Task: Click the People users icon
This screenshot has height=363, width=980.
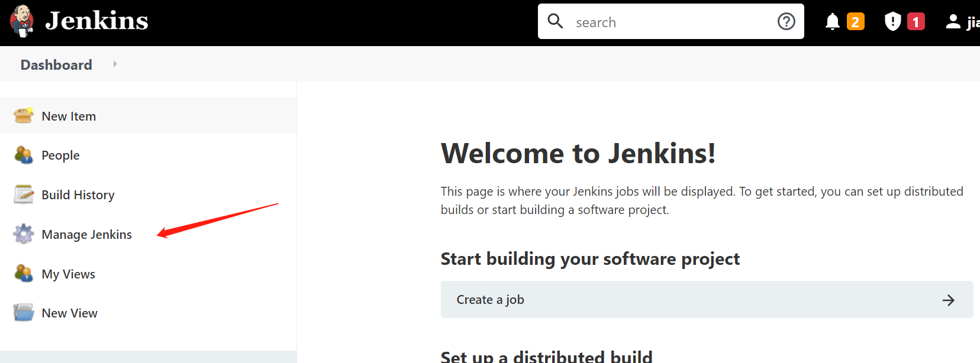Action: 24,155
